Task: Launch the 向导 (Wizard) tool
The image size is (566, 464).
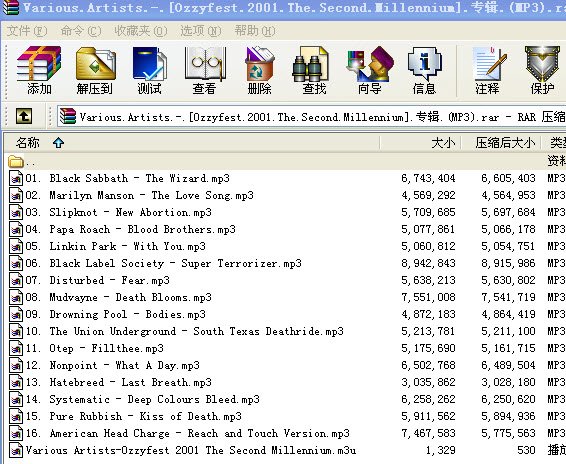Action: [x=370, y=70]
